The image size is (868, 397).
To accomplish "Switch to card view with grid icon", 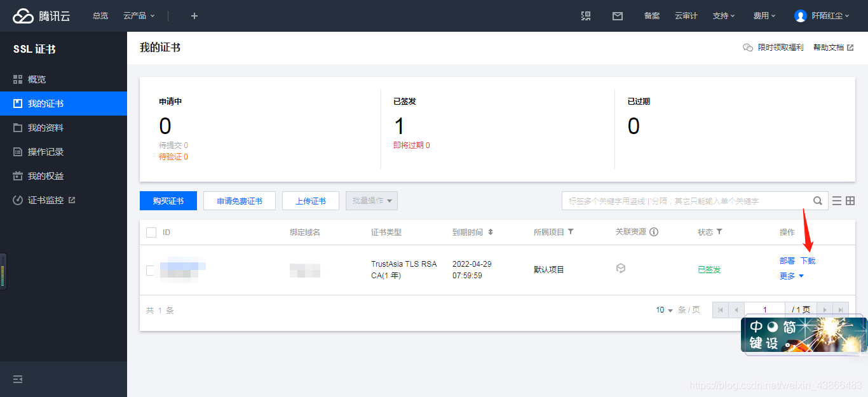I will point(851,200).
